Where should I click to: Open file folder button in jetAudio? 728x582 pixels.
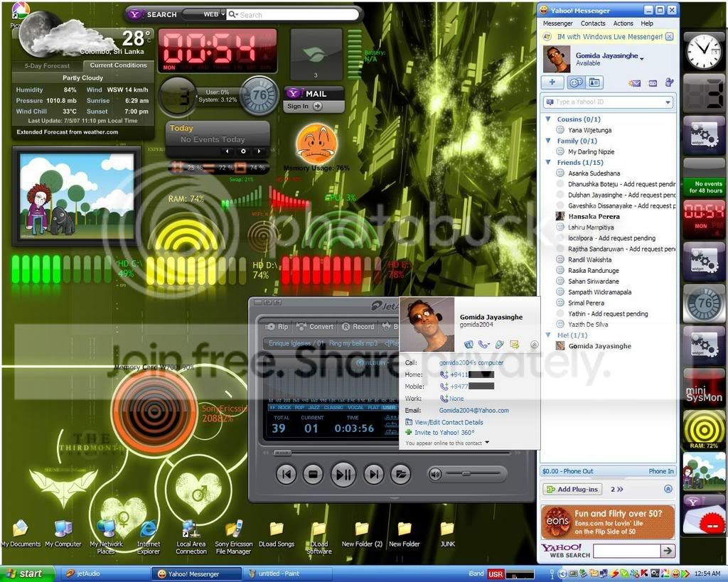click(x=401, y=474)
